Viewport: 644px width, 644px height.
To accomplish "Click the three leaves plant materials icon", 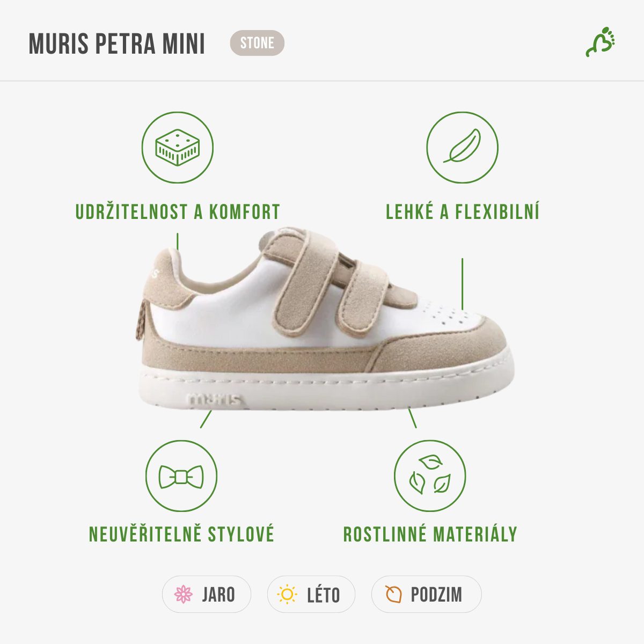I will click(x=430, y=477).
